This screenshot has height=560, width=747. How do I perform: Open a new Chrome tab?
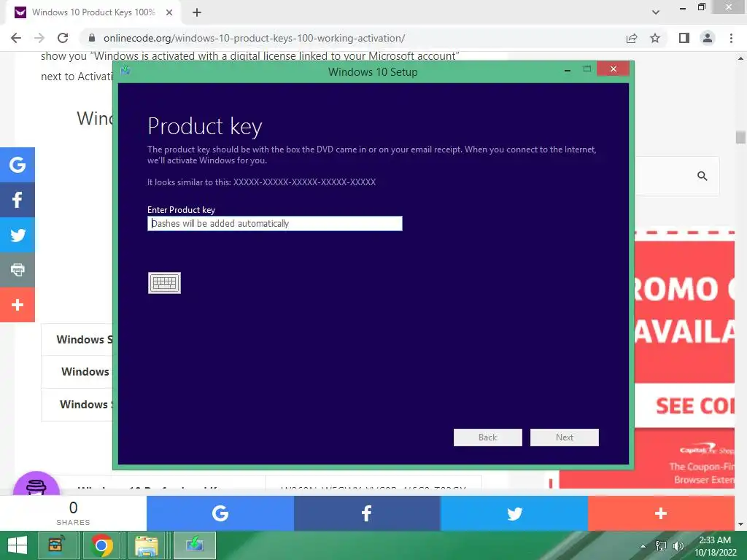click(197, 12)
